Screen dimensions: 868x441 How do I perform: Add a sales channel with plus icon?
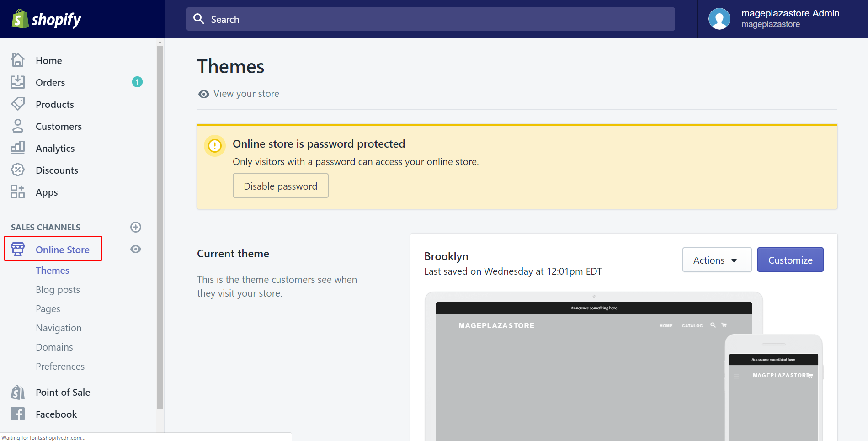(136, 227)
